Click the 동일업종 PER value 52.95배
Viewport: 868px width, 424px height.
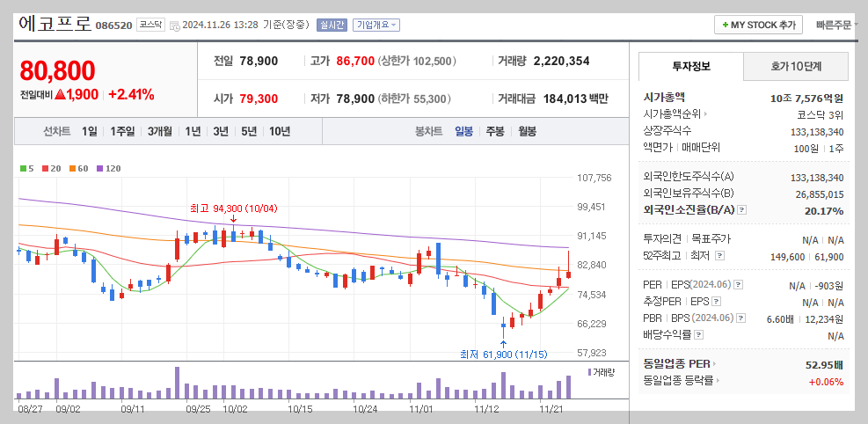[x=824, y=365]
